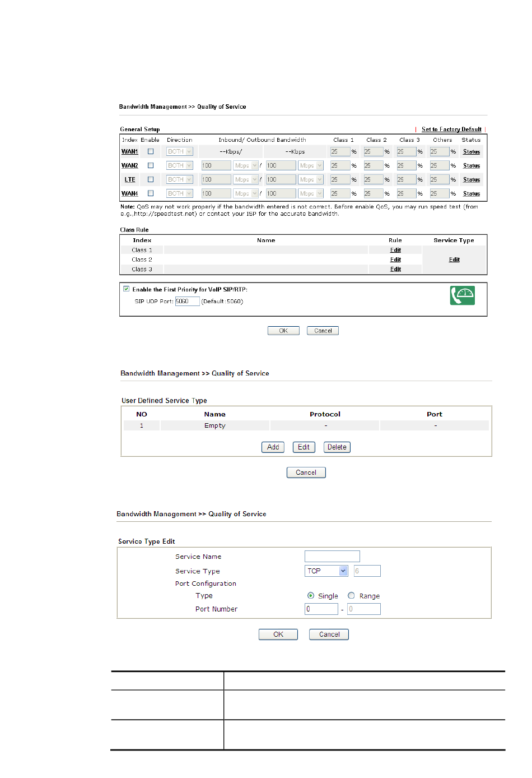The image size is (532, 778).
Task: Open the WAN1 link
Action: tap(130, 151)
